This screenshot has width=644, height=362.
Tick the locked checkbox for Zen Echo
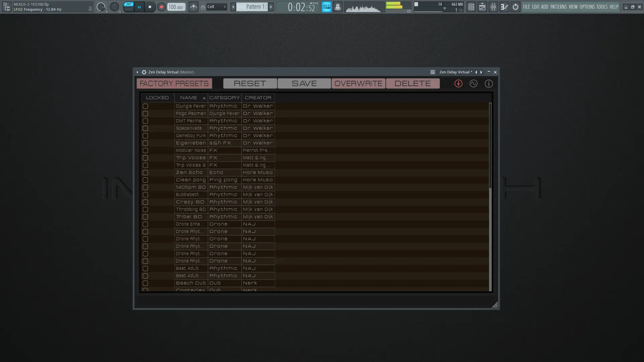pos(145,173)
